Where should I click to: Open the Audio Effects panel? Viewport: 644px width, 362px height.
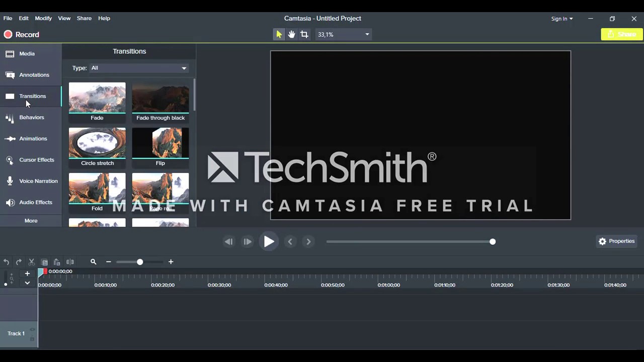(x=30, y=202)
